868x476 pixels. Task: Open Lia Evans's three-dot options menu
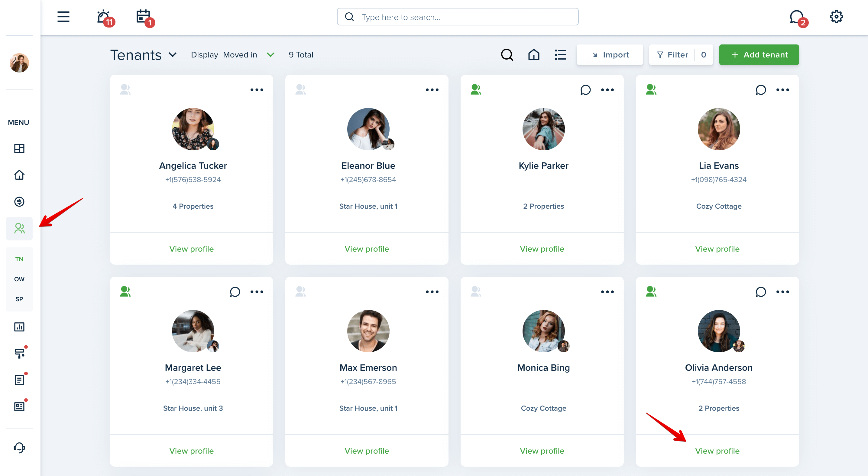(782, 90)
